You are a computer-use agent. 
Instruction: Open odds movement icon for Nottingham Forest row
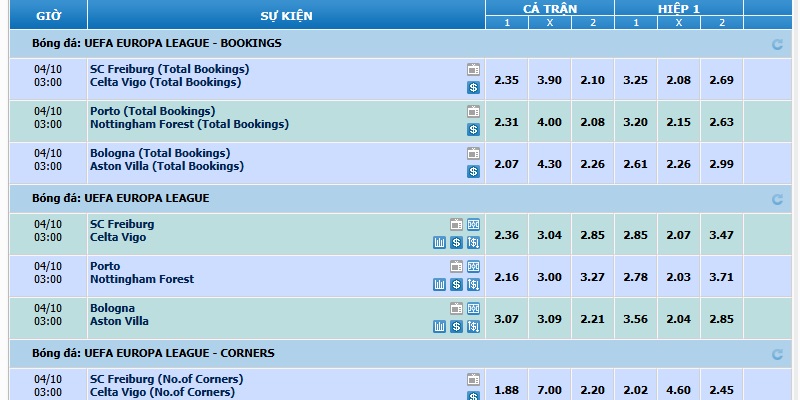click(x=473, y=284)
